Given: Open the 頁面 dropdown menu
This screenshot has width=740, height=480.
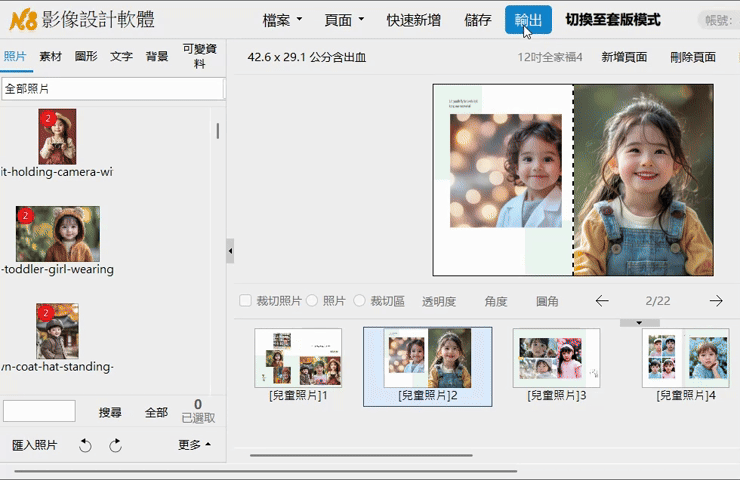Looking at the screenshot, I should click(344, 20).
